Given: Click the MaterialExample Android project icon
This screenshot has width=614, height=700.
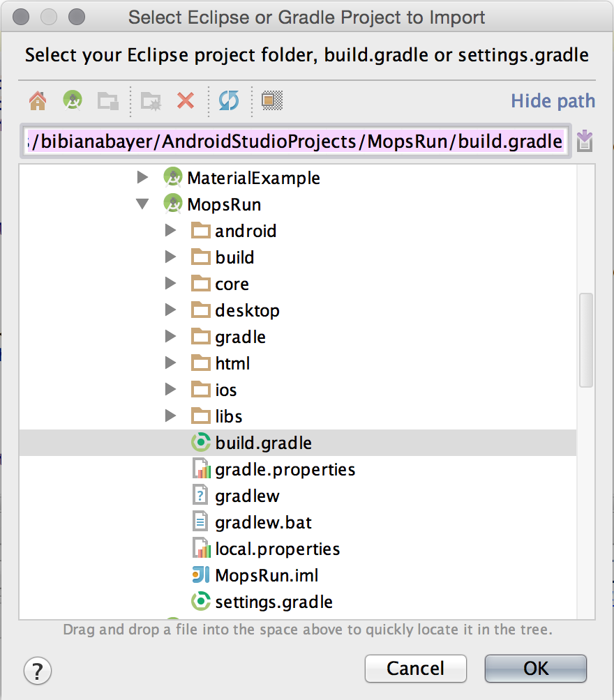Looking at the screenshot, I should (x=172, y=177).
